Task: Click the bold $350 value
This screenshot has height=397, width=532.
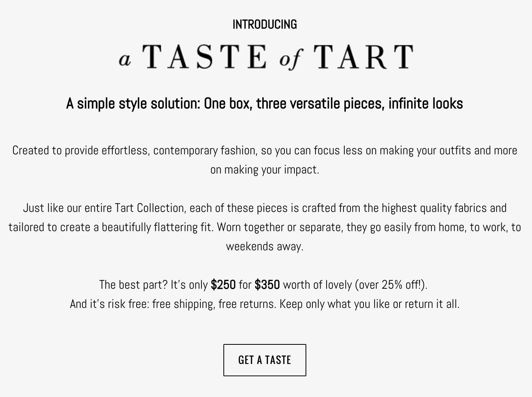Action: click(x=267, y=285)
